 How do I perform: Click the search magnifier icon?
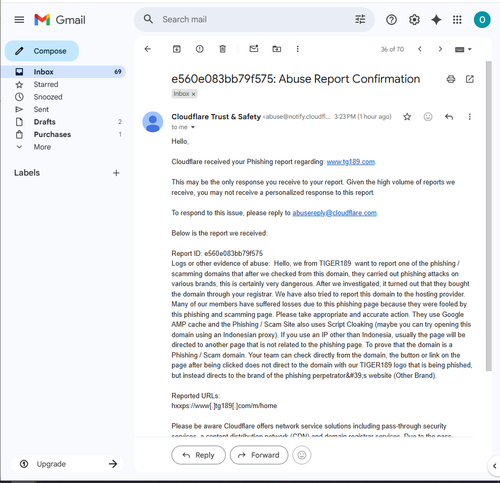(x=148, y=19)
